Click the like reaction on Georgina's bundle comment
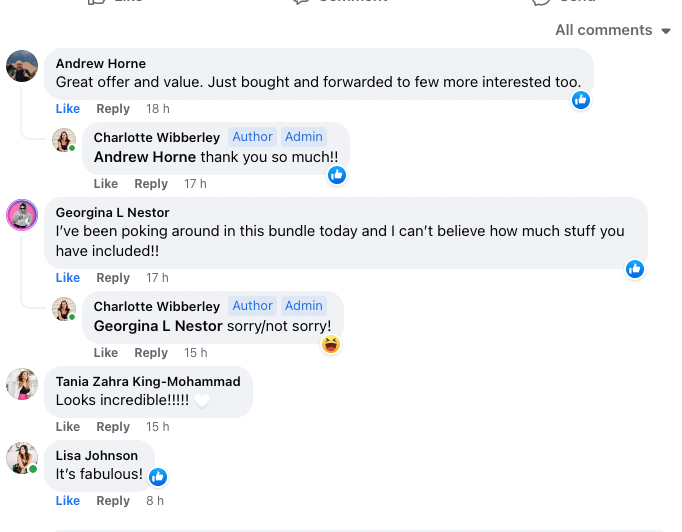This screenshot has width=682, height=532. point(635,269)
